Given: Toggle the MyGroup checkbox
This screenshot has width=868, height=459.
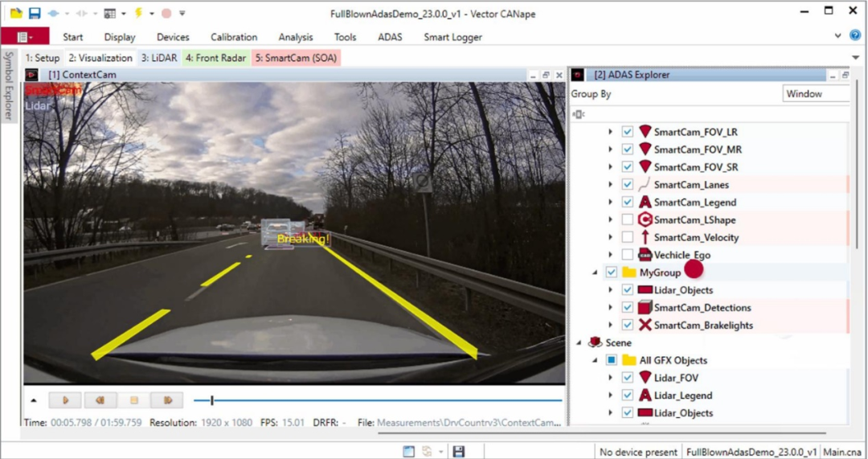Looking at the screenshot, I should coord(611,273).
